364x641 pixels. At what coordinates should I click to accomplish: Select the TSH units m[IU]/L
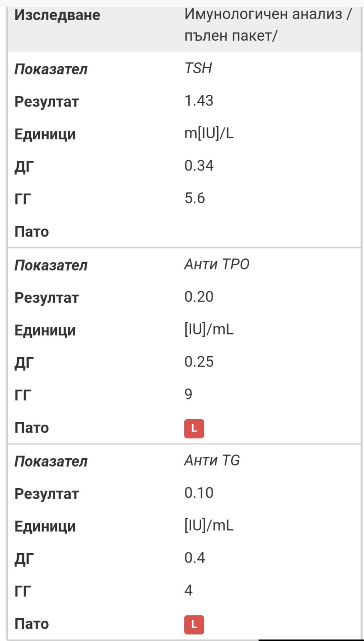click(x=209, y=134)
